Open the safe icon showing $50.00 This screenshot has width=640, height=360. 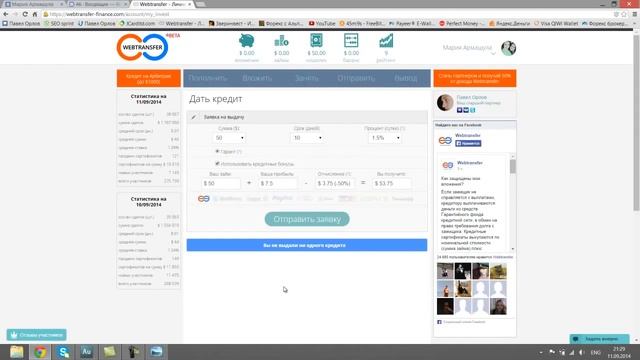pyautogui.click(x=316, y=41)
